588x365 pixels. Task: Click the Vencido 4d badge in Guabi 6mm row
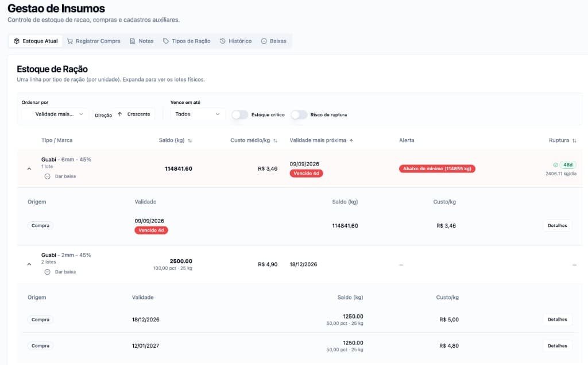coord(307,173)
